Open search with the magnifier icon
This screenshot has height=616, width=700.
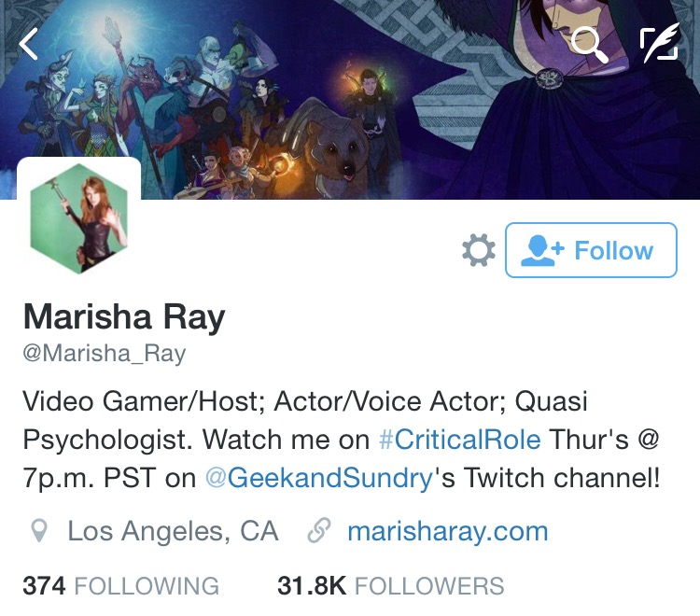tap(589, 45)
